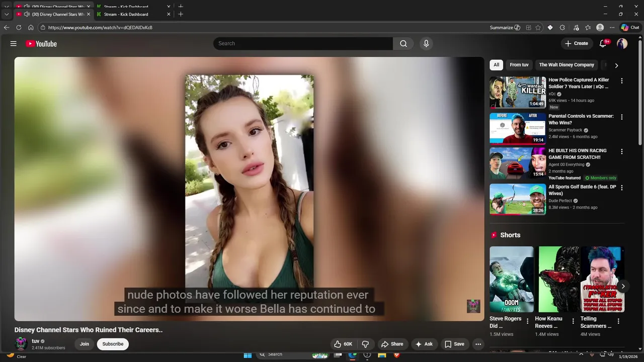Save the video with Save button
The width and height of the screenshot is (644, 362).
click(x=454, y=344)
